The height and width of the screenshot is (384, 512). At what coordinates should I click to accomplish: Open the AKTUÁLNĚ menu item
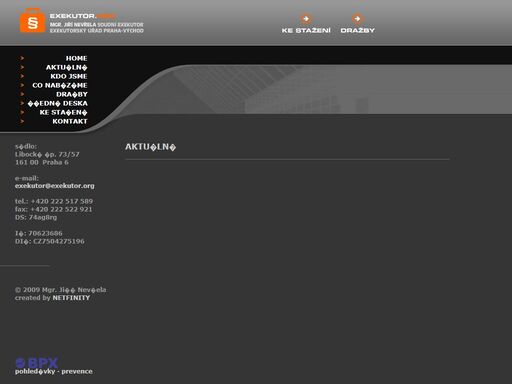(67, 67)
